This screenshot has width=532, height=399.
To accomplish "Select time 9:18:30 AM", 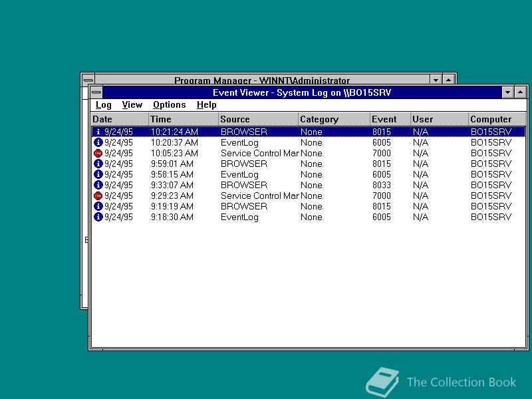I will click(x=172, y=217).
